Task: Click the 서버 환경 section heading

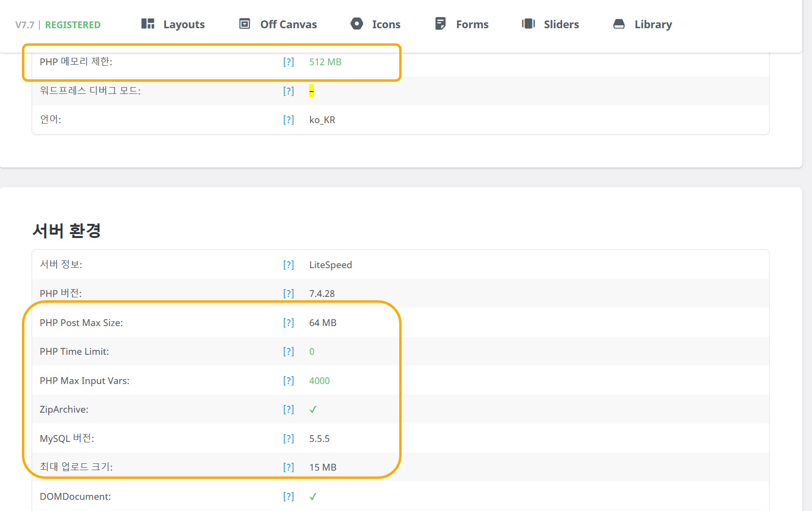Action: point(67,230)
